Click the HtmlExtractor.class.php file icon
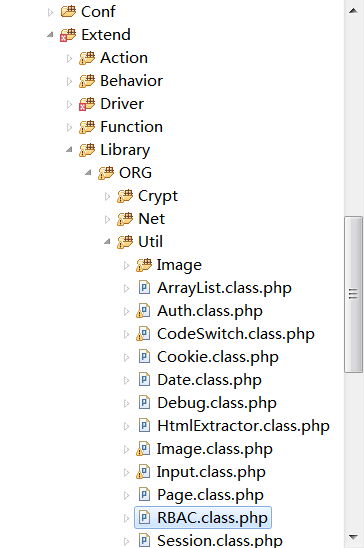 pyautogui.click(x=144, y=426)
